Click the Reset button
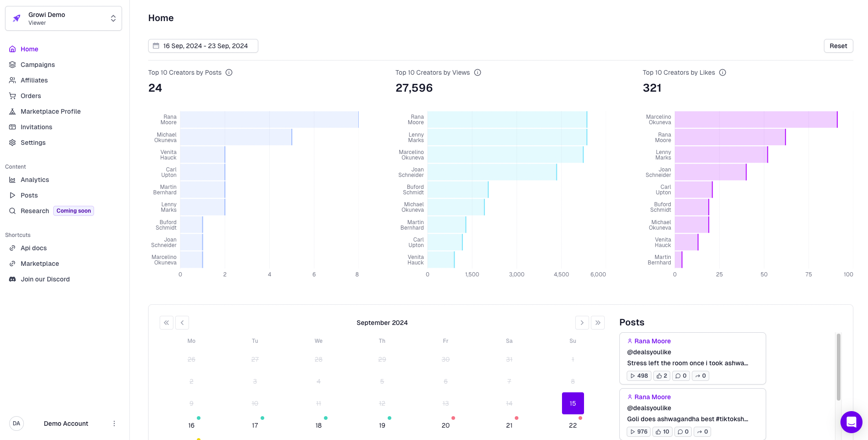The width and height of the screenshot is (868, 440). [x=838, y=46]
